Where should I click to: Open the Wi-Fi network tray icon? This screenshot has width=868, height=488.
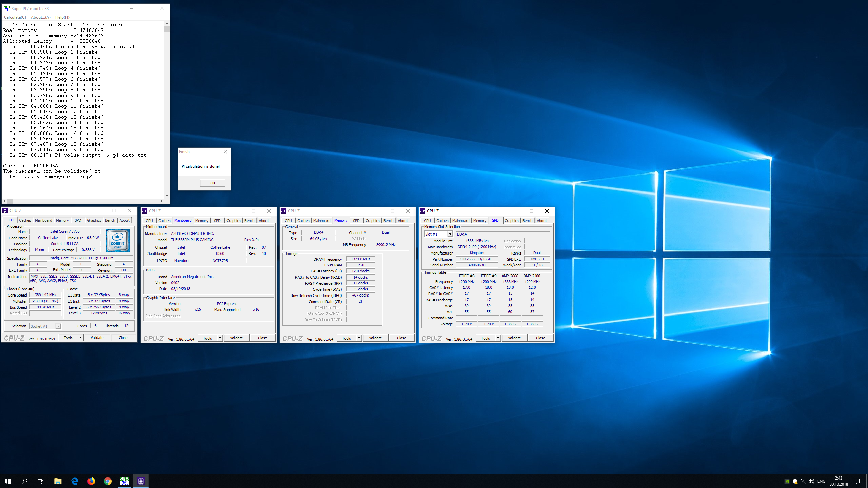[x=803, y=481]
